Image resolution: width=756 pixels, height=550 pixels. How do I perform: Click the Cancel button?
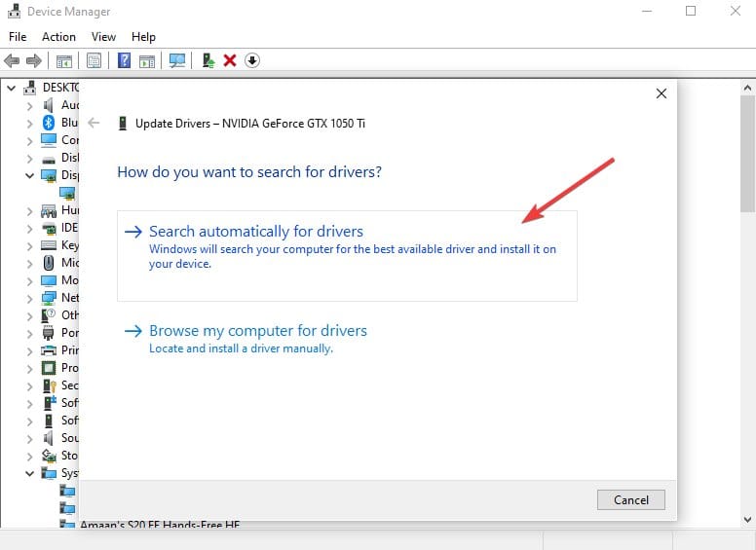click(x=631, y=500)
